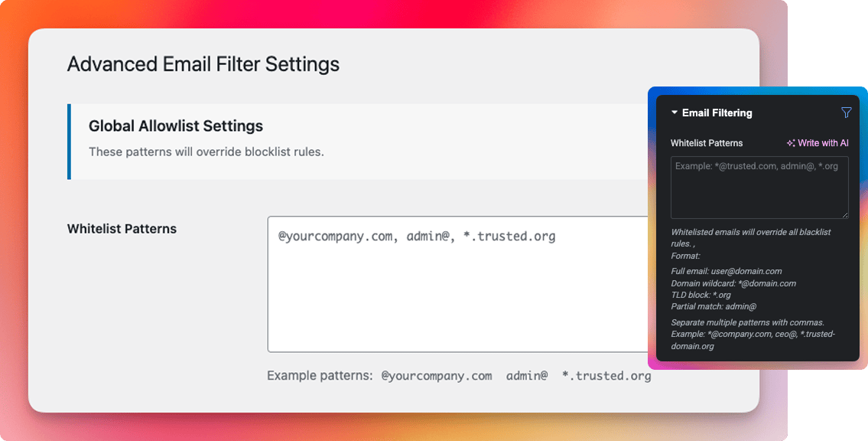This screenshot has width=868, height=441.
Task: Click the funnel filter icon in Email Filtering panel
Action: pyautogui.click(x=846, y=113)
